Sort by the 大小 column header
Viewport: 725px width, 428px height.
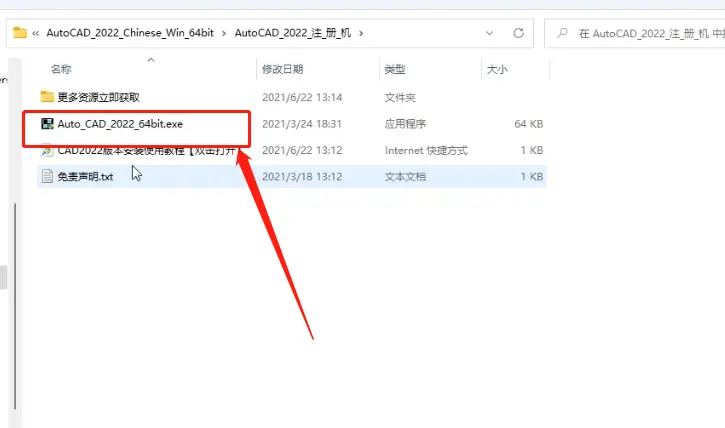(x=497, y=69)
